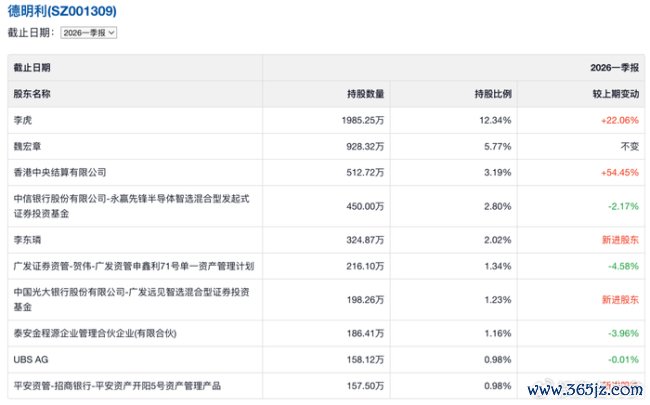Click shareholder name UBS AG
The image size is (650, 405).
point(31,359)
